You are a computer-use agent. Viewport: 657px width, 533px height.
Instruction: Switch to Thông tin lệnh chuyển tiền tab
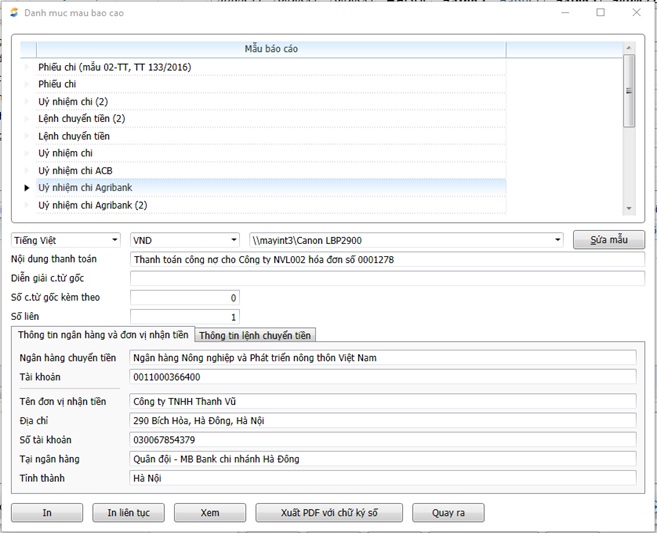tap(255, 335)
